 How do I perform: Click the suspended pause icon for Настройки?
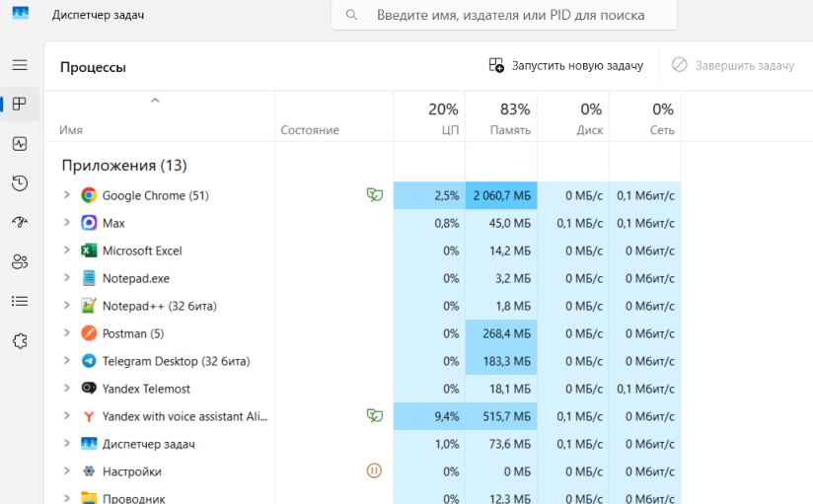(374, 471)
